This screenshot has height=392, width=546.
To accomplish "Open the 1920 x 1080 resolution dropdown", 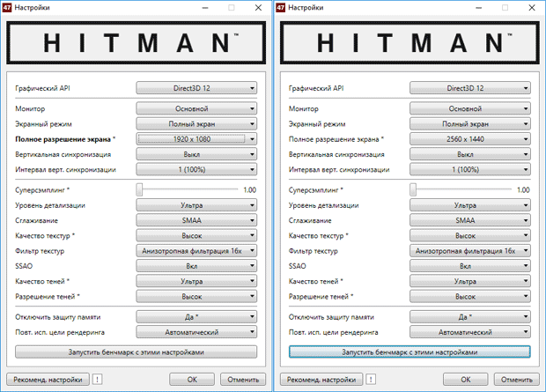I will pos(196,139).
